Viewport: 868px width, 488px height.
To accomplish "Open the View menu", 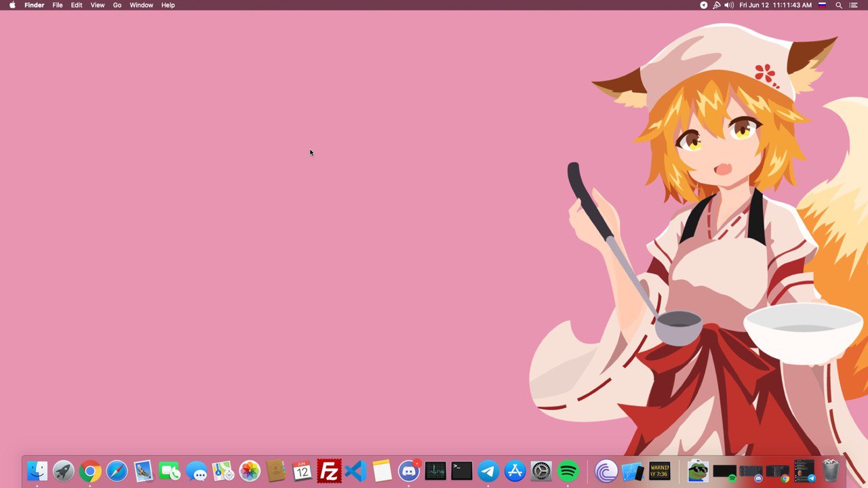I will click(x=98, y=5).
